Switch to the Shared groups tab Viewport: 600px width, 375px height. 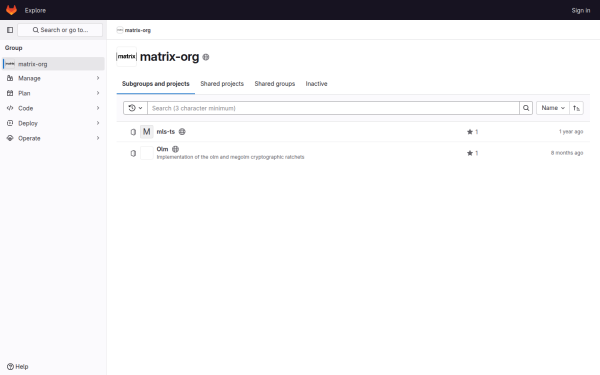[x=275, y=84]
